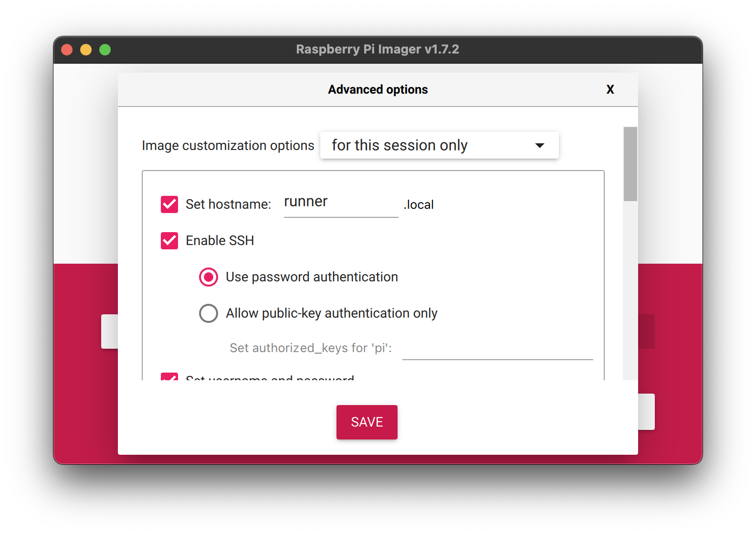Focus the authorized_keys input field
The width and height of the screenshot is (756, 535).
coord(497,349)
